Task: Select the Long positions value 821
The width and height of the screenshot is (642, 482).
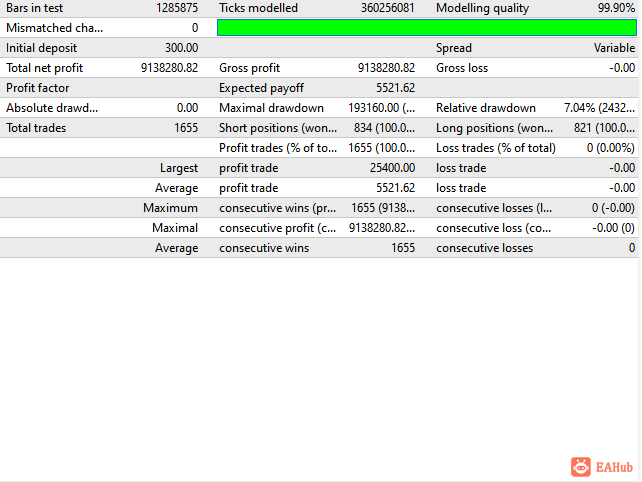Action: pos(604,128)
